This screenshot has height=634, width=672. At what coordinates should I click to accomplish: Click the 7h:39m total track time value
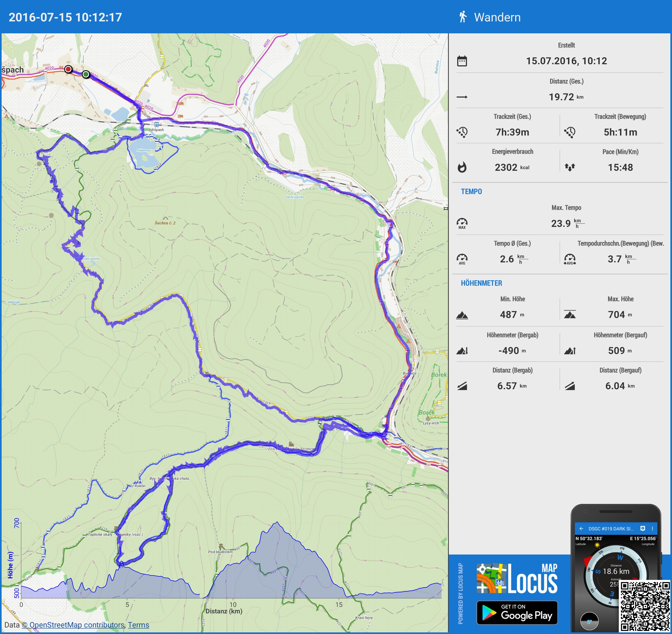[x=512, y=132]
